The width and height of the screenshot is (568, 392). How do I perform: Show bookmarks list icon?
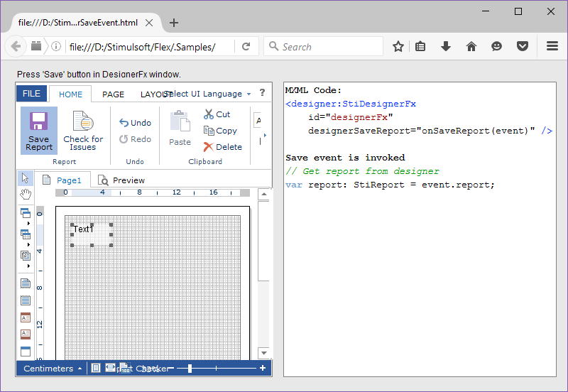pyautogui.click(x=420, y=46)
